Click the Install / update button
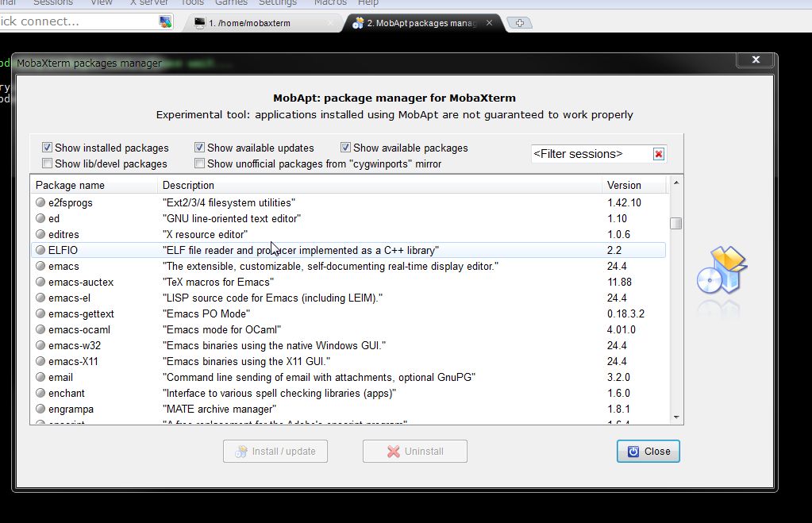 point(275,451)
